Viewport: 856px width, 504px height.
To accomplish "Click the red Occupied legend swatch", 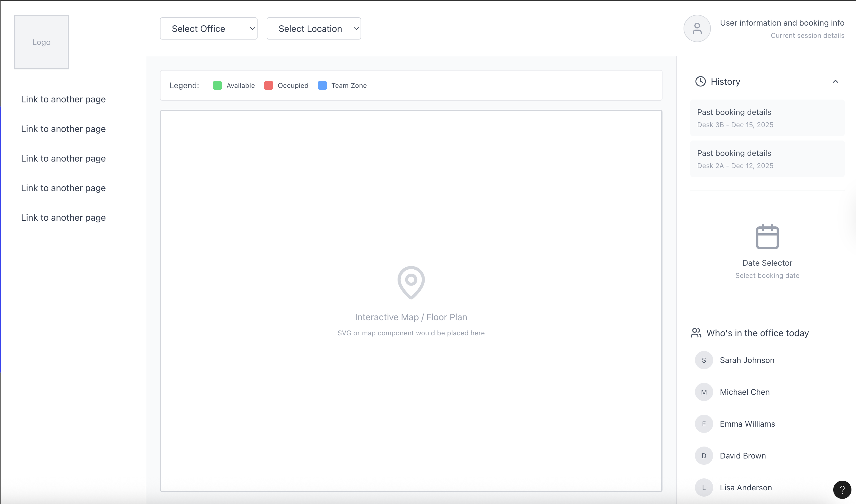I will pyautogui.click(x=268, y=86).
